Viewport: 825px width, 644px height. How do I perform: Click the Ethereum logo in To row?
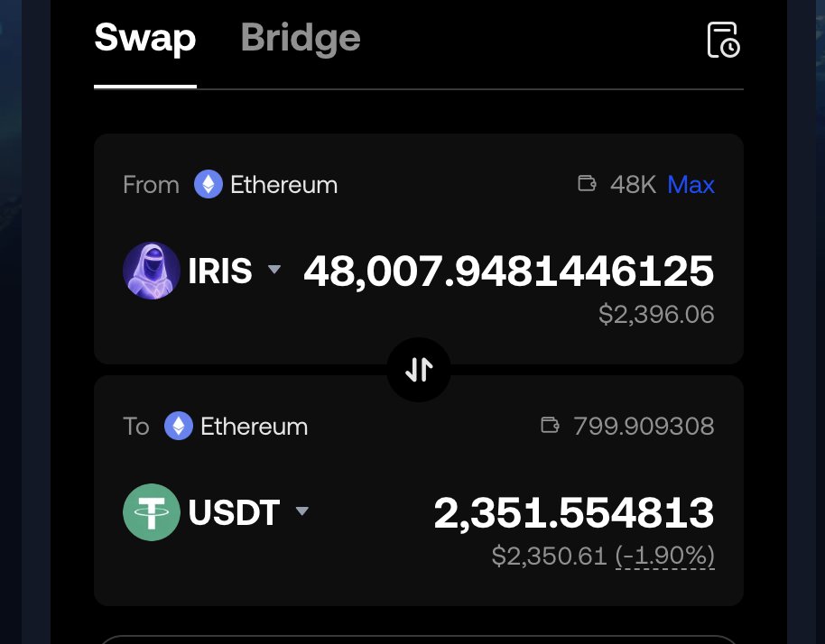pyautogui.click(x=179, y=426)
